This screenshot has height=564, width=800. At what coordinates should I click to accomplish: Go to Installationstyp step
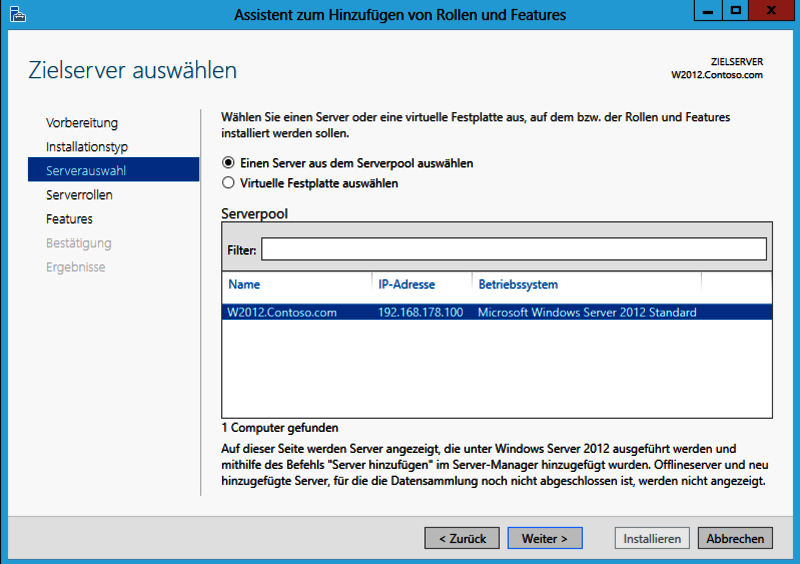pos(87,147)
